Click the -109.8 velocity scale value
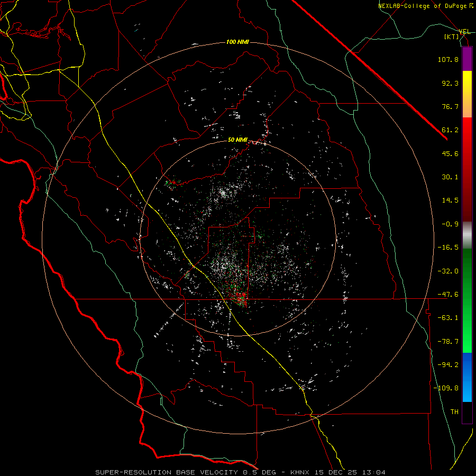 pos(446,388)
